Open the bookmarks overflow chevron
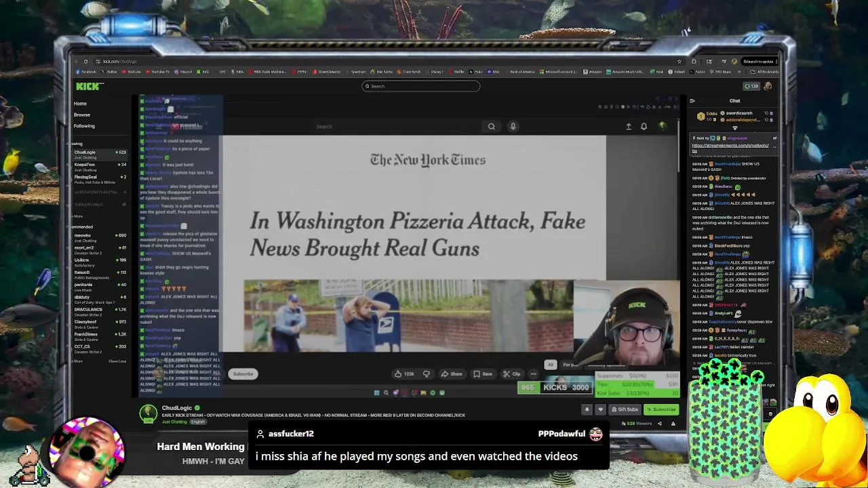Image resolution: width=868 pixels, height=488 pixels. point(739,72)
